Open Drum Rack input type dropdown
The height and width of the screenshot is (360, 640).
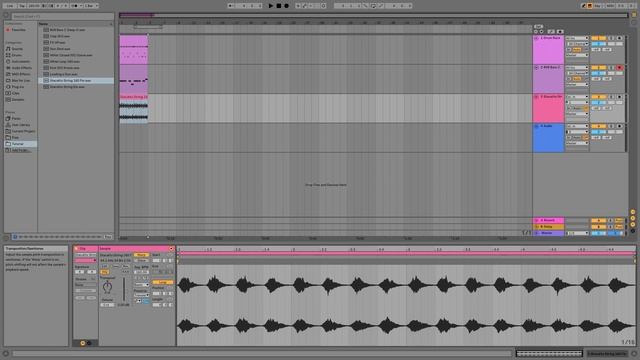coord(577,38)
